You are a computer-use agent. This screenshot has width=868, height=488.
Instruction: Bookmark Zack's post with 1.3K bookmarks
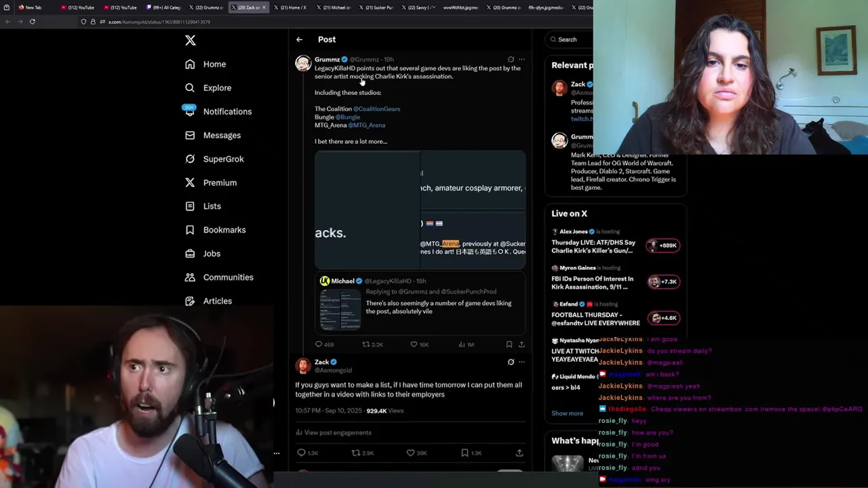click(x=471, y=453)
